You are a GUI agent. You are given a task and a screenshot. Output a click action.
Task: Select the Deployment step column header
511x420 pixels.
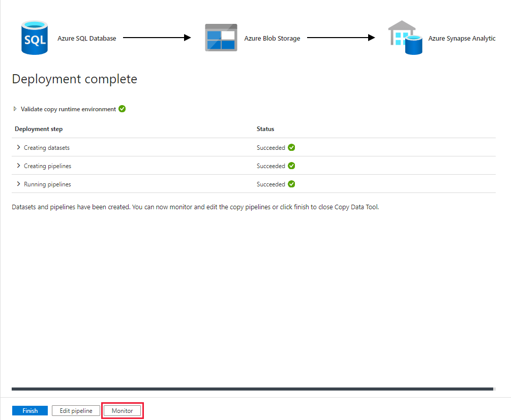[38, 128]
